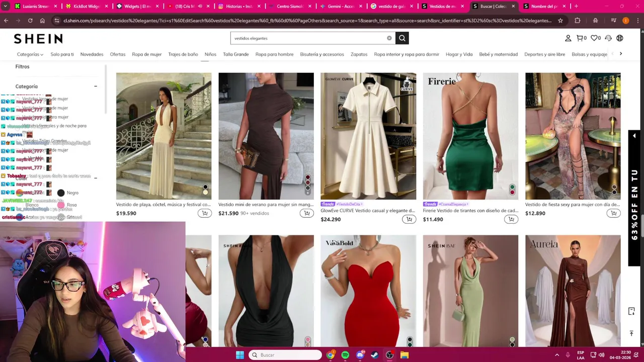Screen dimensions: 644x362
Task: Open the red VavaBold dress thumbnail
Action: point(368,291)
